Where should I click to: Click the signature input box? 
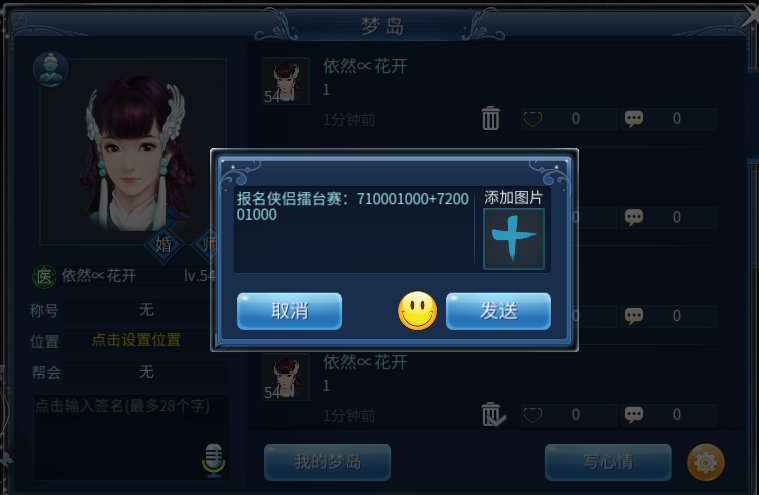tap(131, 437)
